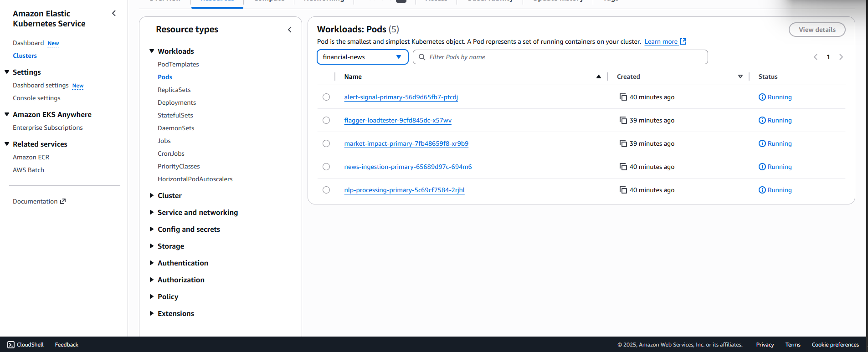
Task: Expand Config and secrets section
Action: (x=152, y=229)
